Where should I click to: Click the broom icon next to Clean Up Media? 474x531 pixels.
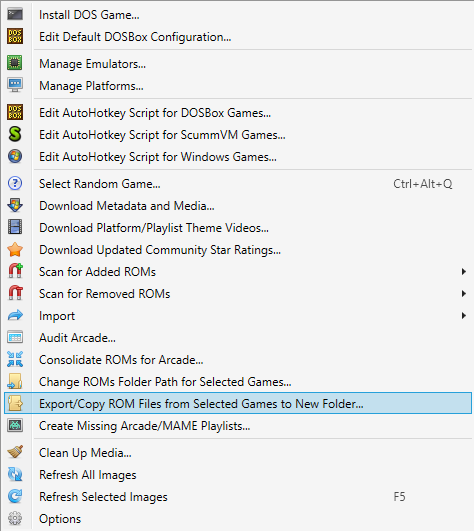(x=15, y=452)
